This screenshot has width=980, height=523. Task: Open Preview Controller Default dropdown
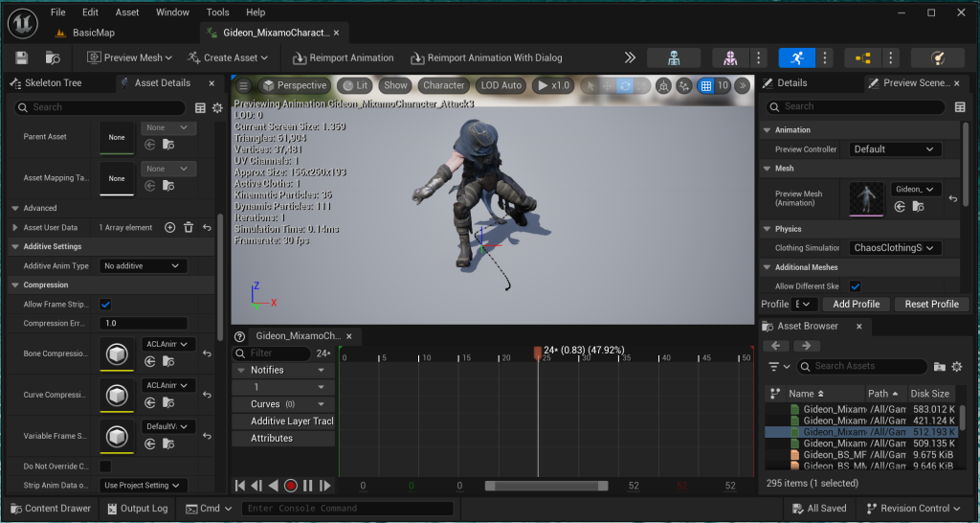(x=895, y=149)
